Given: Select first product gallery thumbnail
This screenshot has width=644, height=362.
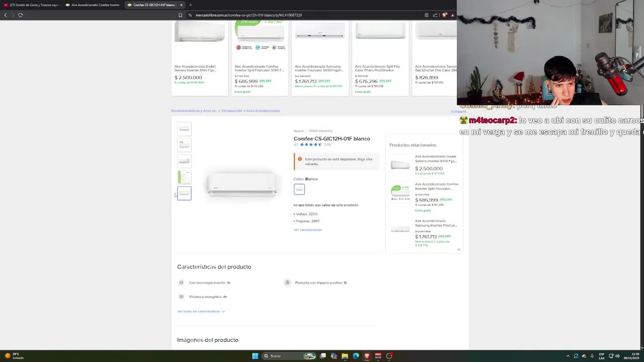Looking at the screenshot, I should 184,129.
